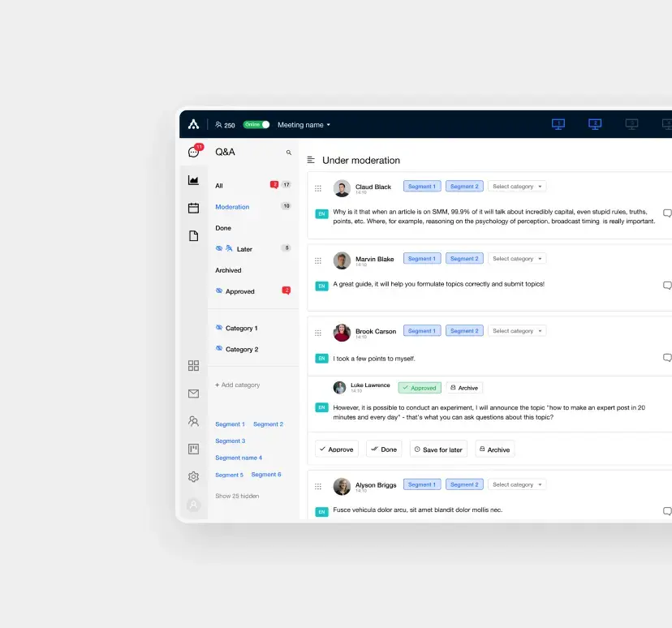
Task: Open Select category for Claud Black
Action: point(517,187)
